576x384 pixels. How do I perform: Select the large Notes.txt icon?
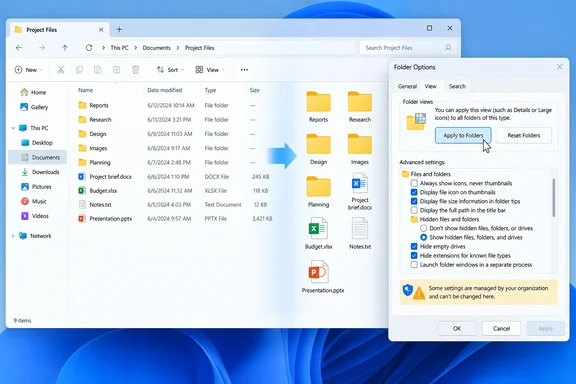pyautogui.click(x=360, y=228)
